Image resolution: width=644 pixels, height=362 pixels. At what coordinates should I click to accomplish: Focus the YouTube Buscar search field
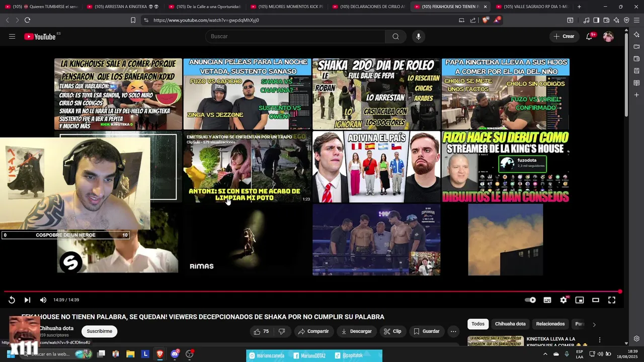click(x=295, y=36)
